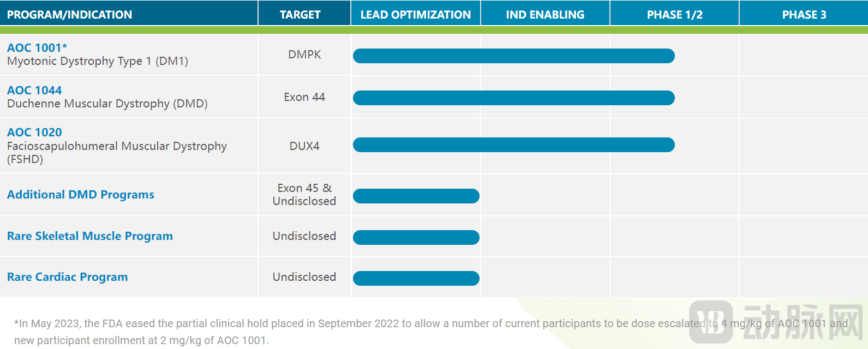Select the Lead Optimization column header
Viewport: 868px width, 349px height.
click(x=415, y=15)
